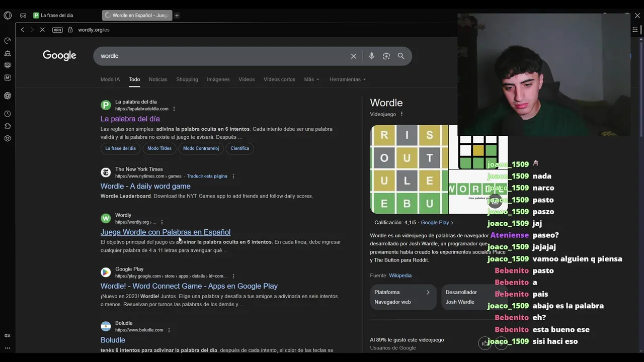Open History clock icon in sidebar
644x362 pixels.
click(8, 114)
